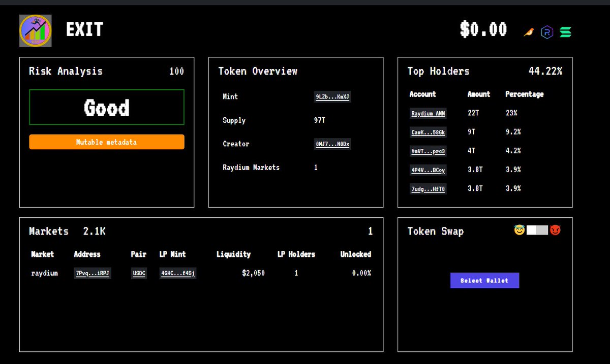Open the Birdeye bird icon link

click(x=529, y=32)
